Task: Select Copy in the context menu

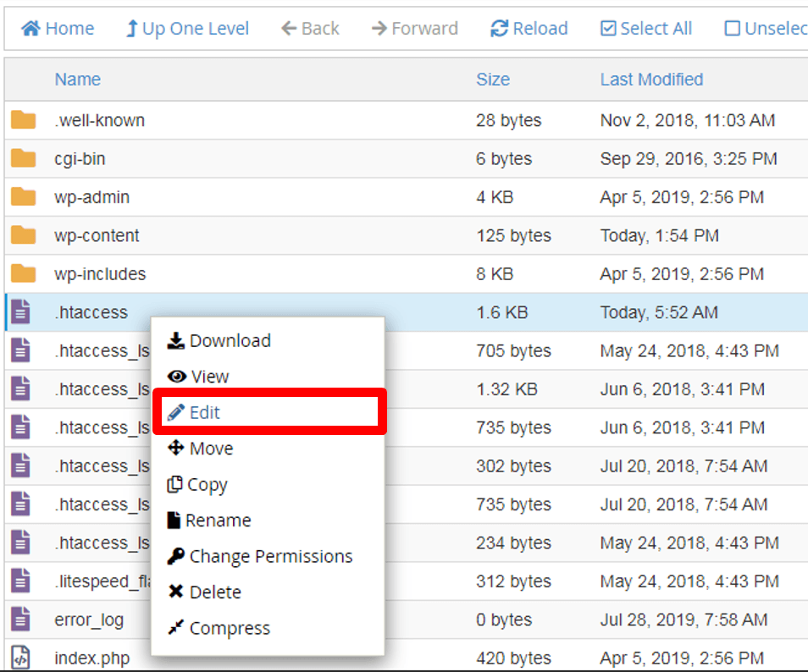Action: coord(197,485)
